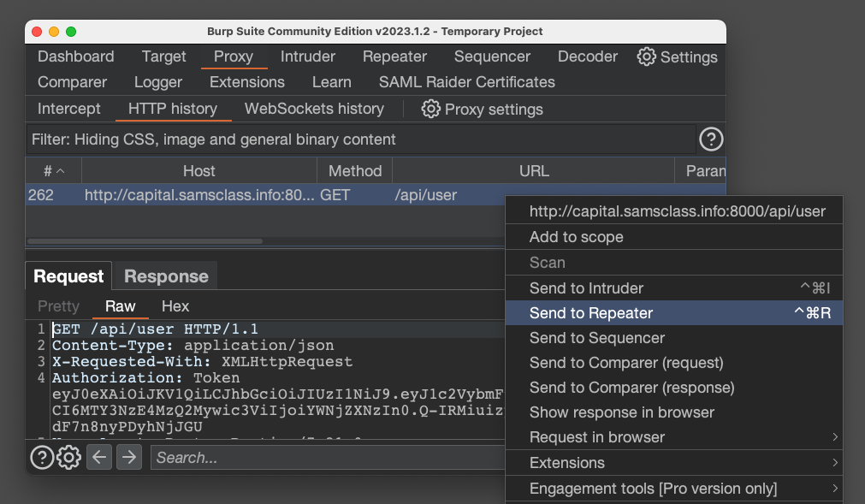Click the bottom-left search help icon
Image resolution: width=865 pixels, height=504 pixels.
[42, 458]
